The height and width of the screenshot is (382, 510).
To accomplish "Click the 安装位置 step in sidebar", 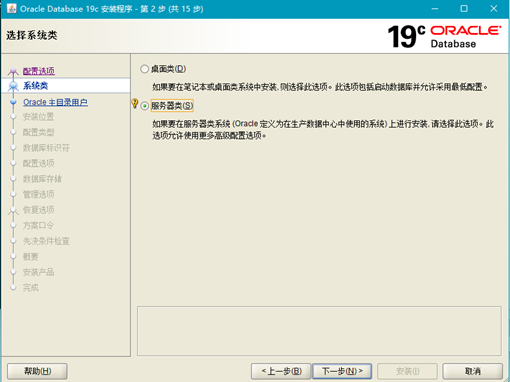I will pos(38,117).
